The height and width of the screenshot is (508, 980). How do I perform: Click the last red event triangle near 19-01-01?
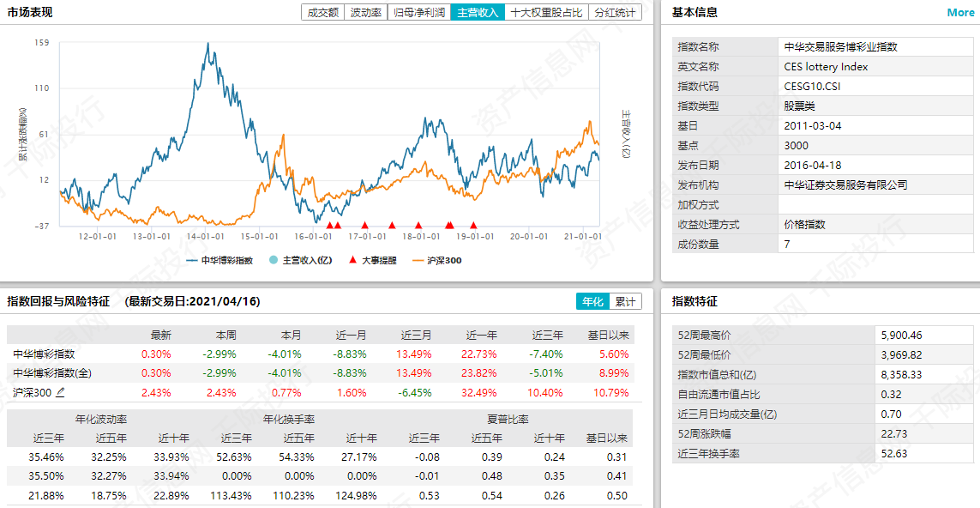pos(473,226)
